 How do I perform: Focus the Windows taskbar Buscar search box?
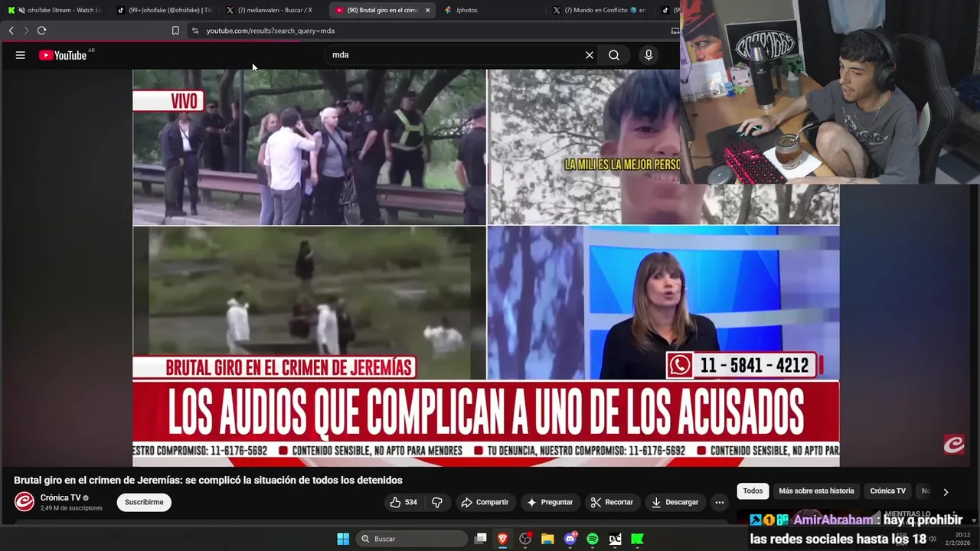pos(412,539)
